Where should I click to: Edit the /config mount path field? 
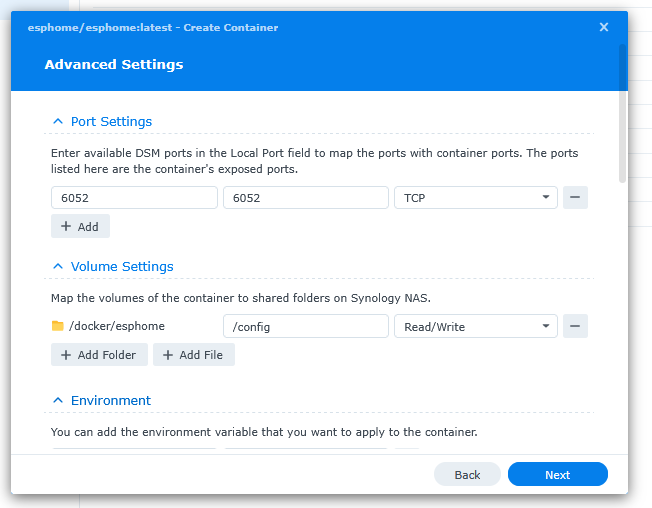306,326
